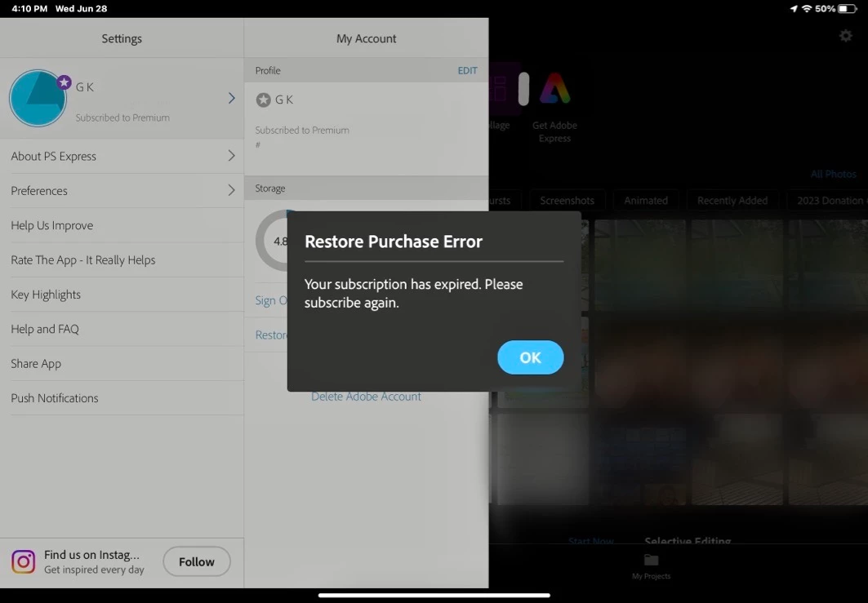The width and height of the screenshot is (868, 603).
Task: Click the Storage section header
Action: pyautogui.click(x=366, y=188)
